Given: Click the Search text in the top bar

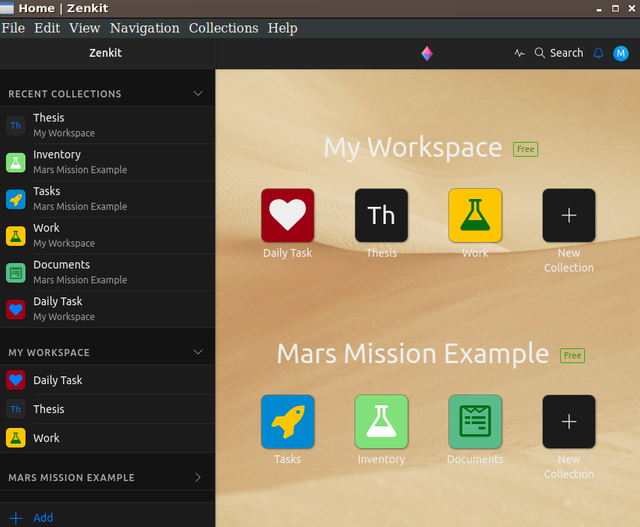Looking at the screenshot, I should click(x=567, y=53).
